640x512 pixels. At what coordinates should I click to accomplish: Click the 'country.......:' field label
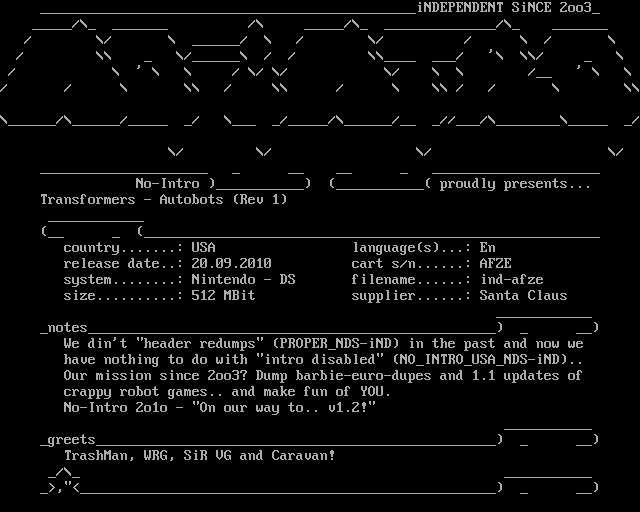click(123, 248)
